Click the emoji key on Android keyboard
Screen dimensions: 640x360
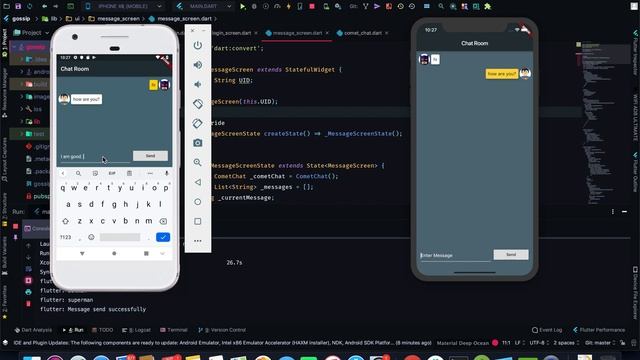[91, 237]
